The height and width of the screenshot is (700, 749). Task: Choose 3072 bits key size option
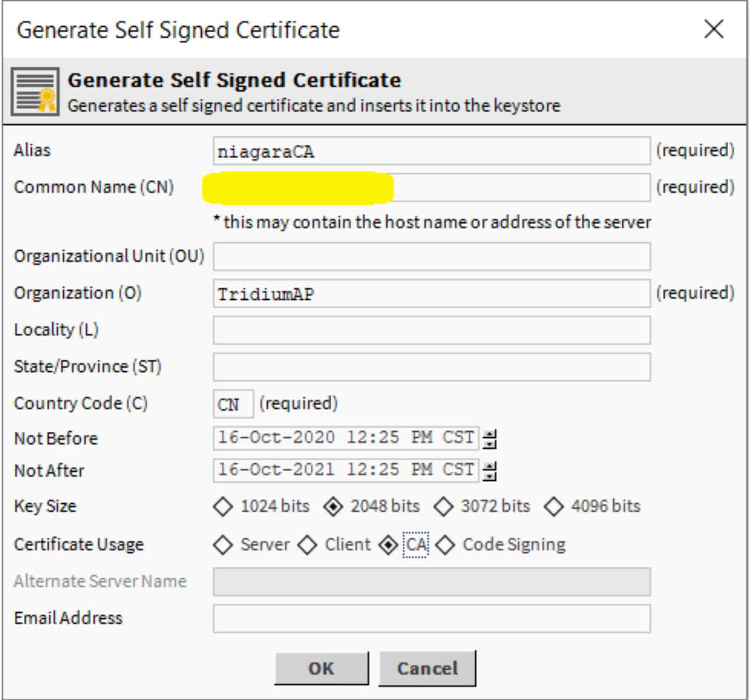pos(444,506)
